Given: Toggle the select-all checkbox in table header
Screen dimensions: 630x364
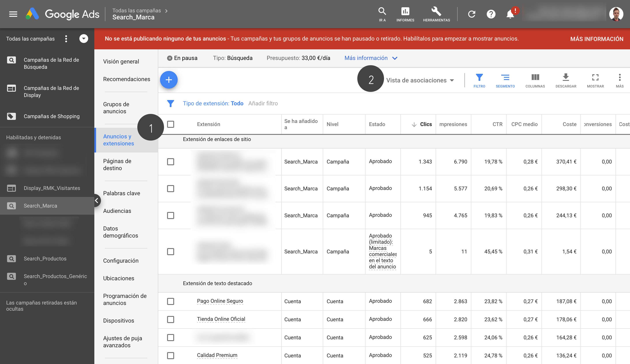Looking at the screenshot, I should pyautogui.click(x=170, y=124).
